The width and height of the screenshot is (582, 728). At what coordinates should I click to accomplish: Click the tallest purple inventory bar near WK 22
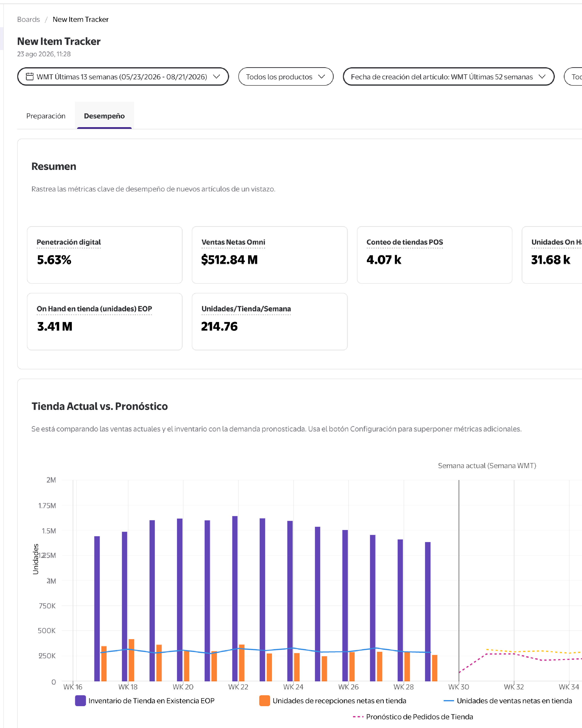(235, 598)
